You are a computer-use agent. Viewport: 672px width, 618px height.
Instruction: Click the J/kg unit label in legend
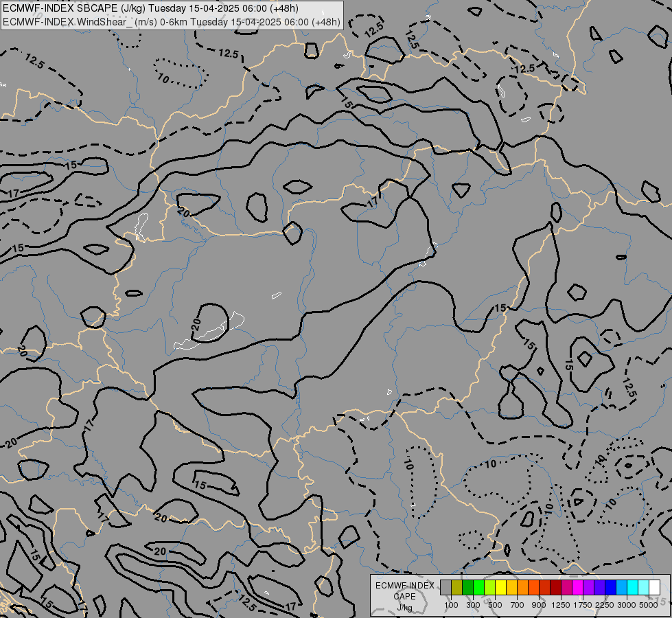[x=404, y=608]
